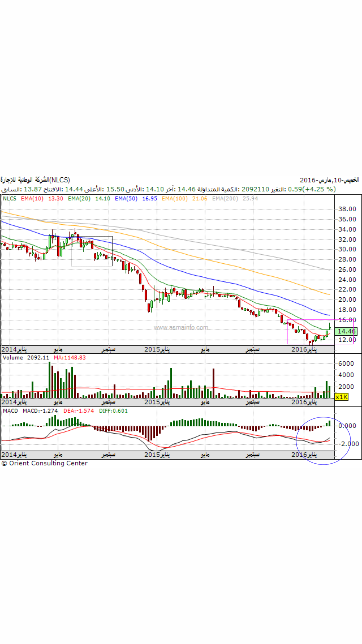Click the EMA(10) value 13.30
Image resolution: width=362 pixels, height=644 pixels.
tap(56, 198)
